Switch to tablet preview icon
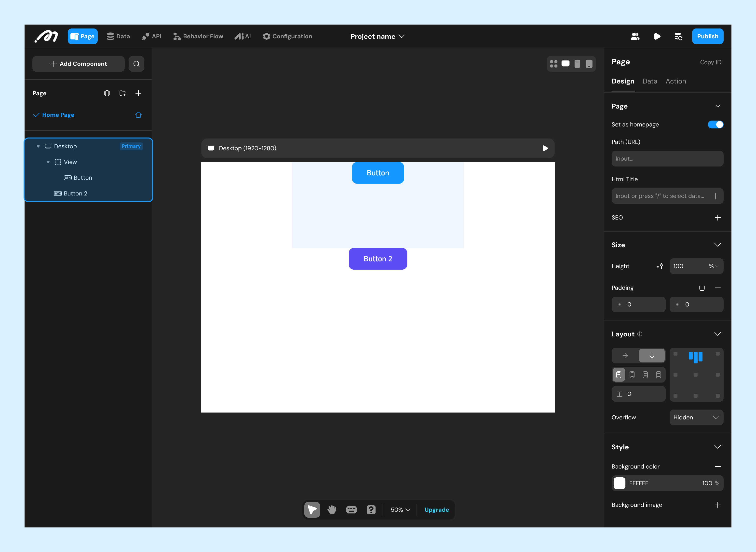 (x=589, y=64)
